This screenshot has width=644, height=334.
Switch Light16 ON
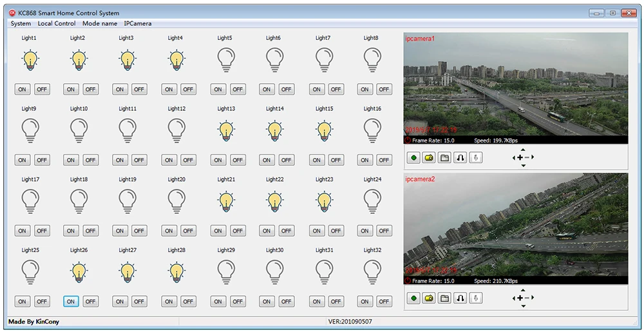coord(365,160)
